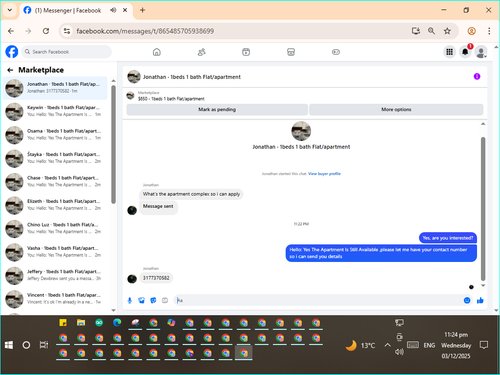Show hidden system tray icons chevron

[x=387, y=345]
